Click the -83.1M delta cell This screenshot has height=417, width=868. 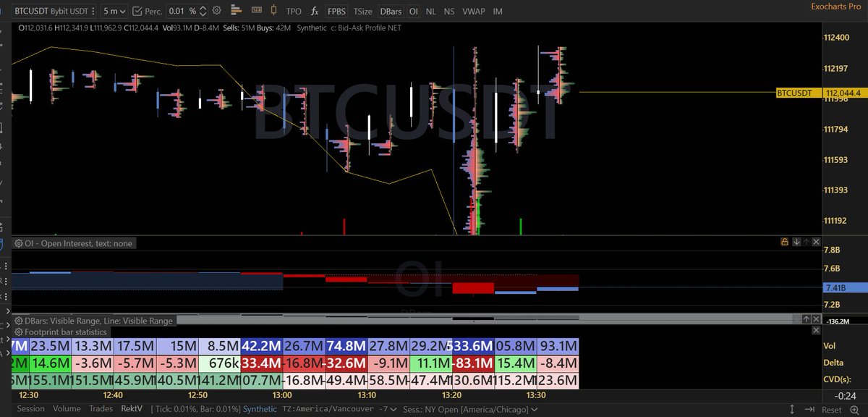pos(472,363)
